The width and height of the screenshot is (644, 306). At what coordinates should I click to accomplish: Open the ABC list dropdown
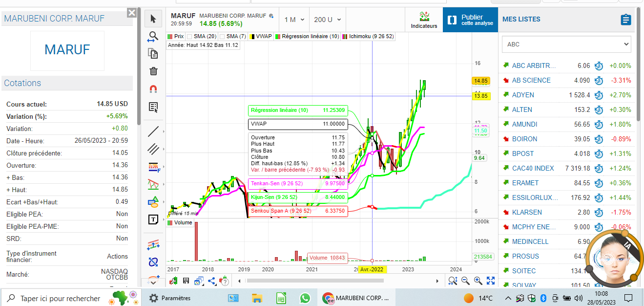(x=566, y=44)
